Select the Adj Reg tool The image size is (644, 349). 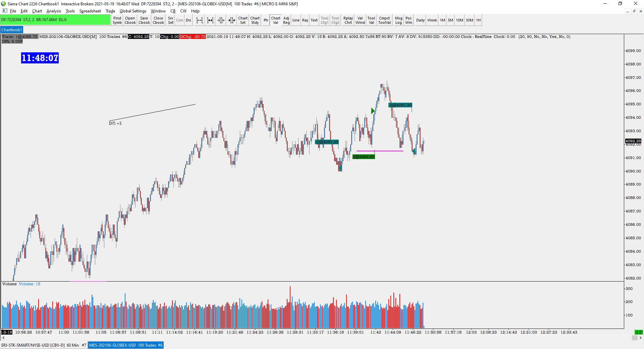click(x=286, y=20)
